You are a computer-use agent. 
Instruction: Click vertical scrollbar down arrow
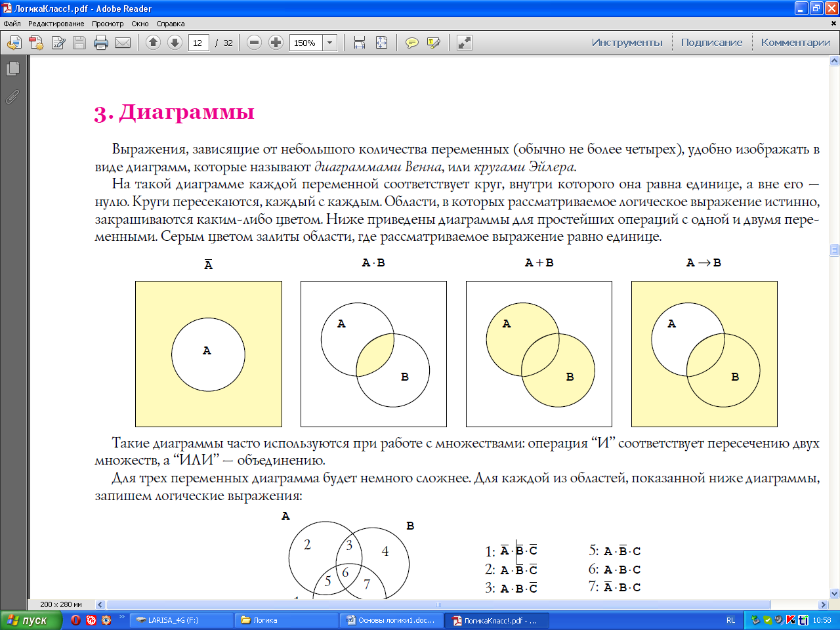[x=835, y=593]
